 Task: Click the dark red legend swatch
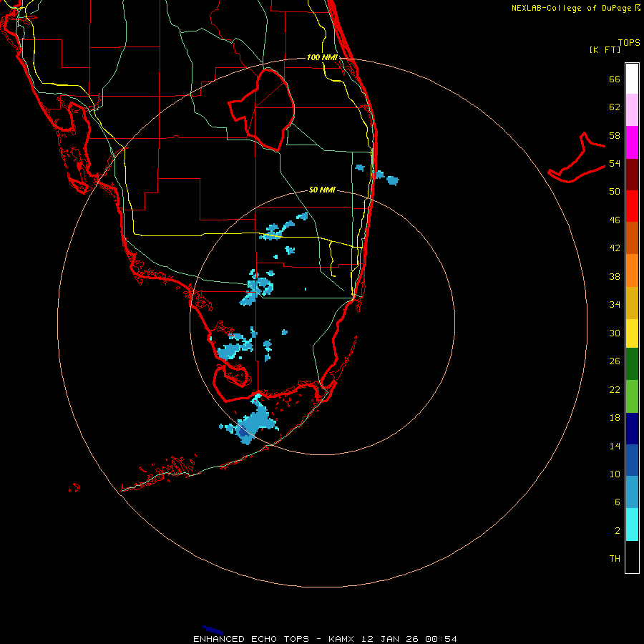pyautogui.click(x=632, y=174)
